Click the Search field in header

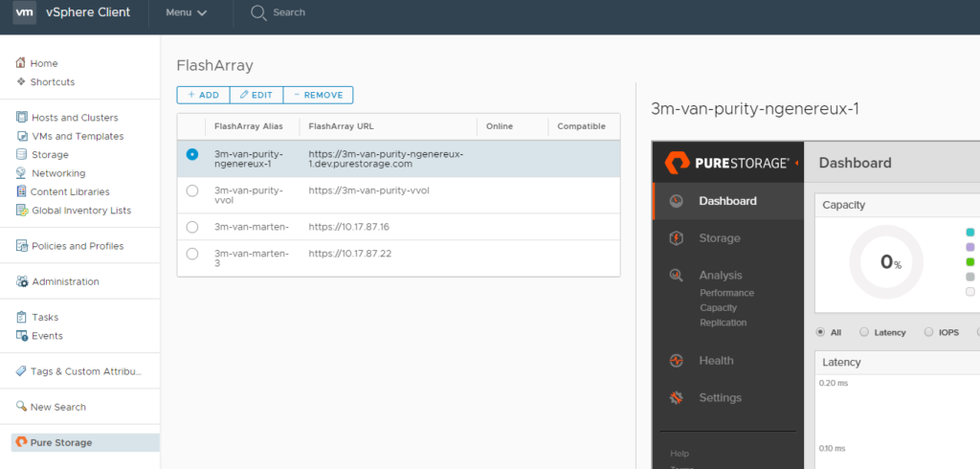tap(289, 12)
